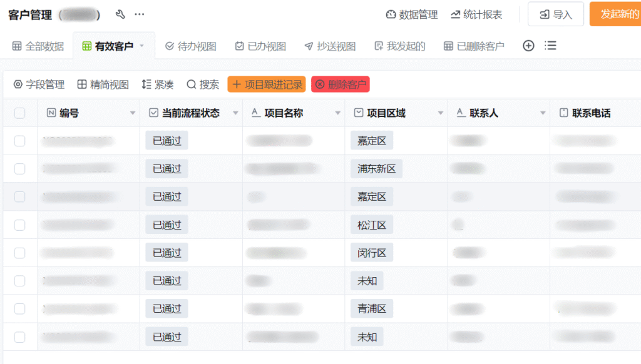Click the wrench settings icon beside title
The image size is (641, 364).
(121, 14)
